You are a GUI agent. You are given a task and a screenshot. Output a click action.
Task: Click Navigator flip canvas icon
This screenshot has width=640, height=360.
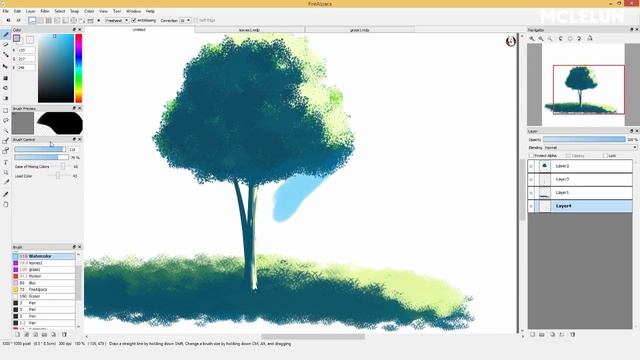590,38
